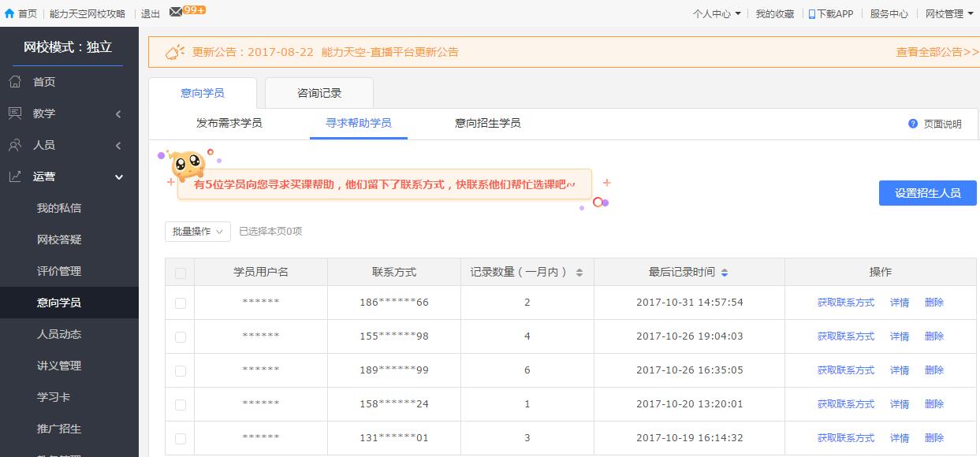Click 查看全部公告 link
Screen dimensions: 980x457
(x=937, y=52)
